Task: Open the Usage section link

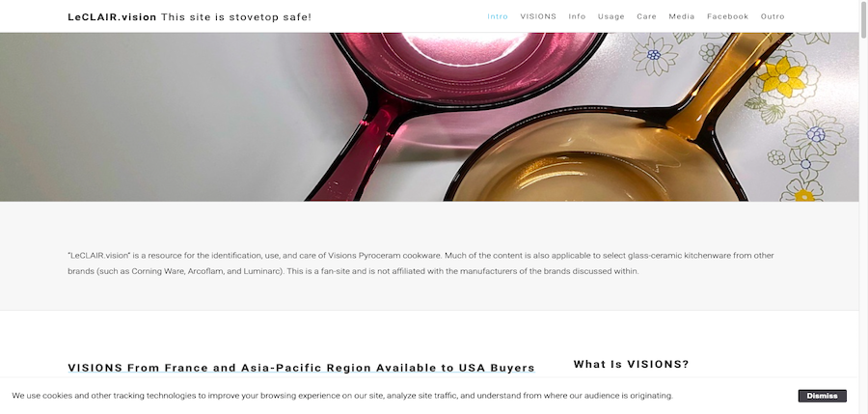Action: coord(611,16)
